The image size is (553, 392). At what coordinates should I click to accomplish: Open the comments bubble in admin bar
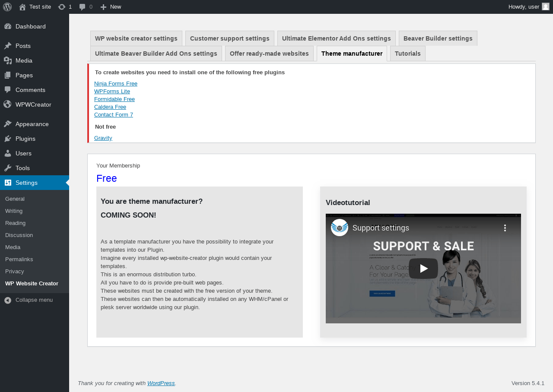82,7
